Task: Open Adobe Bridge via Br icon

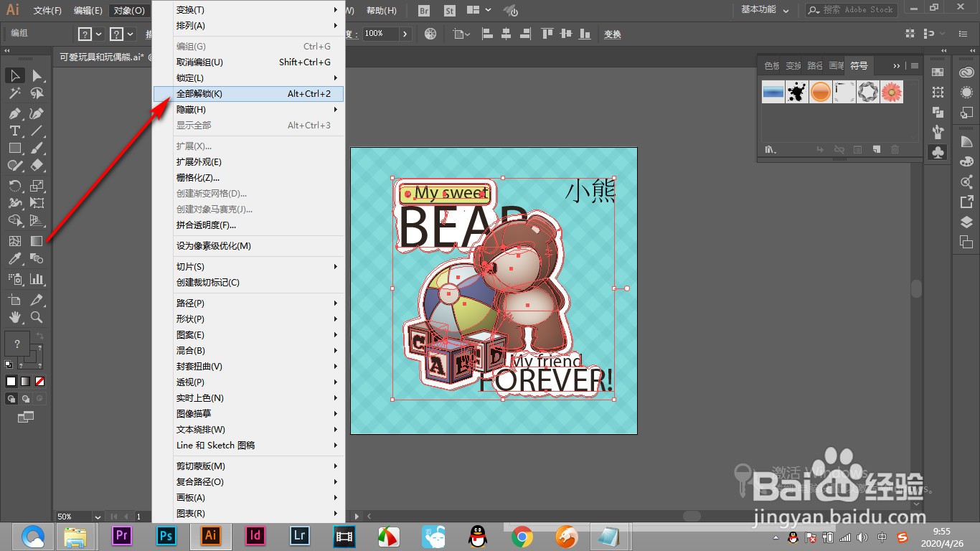Action: [424, 10]
